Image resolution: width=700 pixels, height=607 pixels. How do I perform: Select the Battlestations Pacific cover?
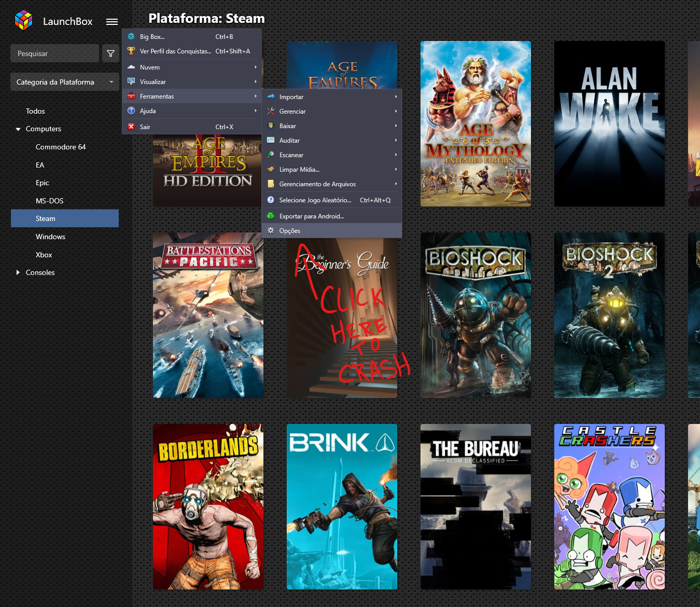click(x=208, y=315)
